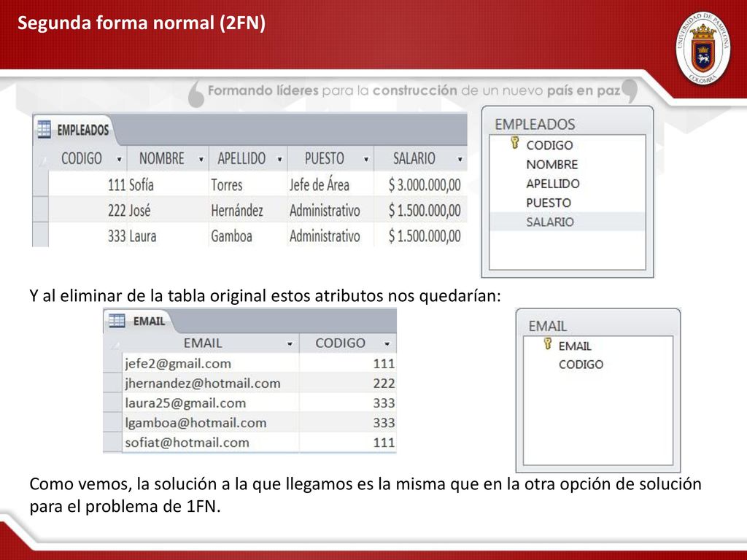Click the row selector for Laura's record
Screen dimensions: 747x560
tap(41, 236)
